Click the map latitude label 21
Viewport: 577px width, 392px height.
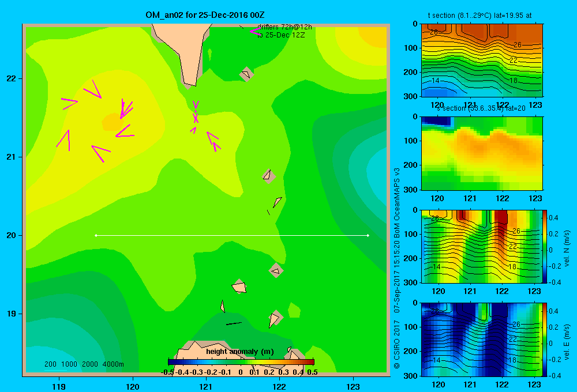(11, 157)
